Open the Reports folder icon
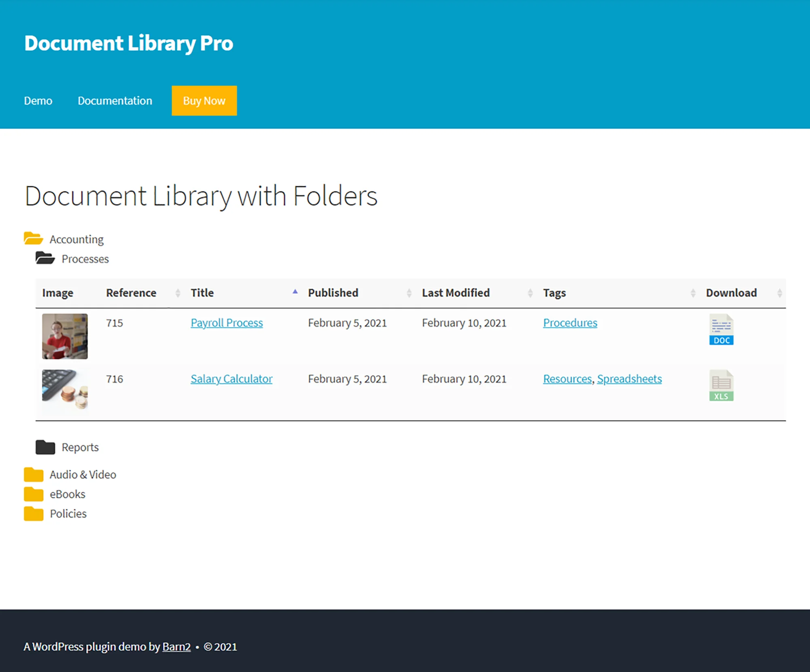 click(x=45, y=447)
